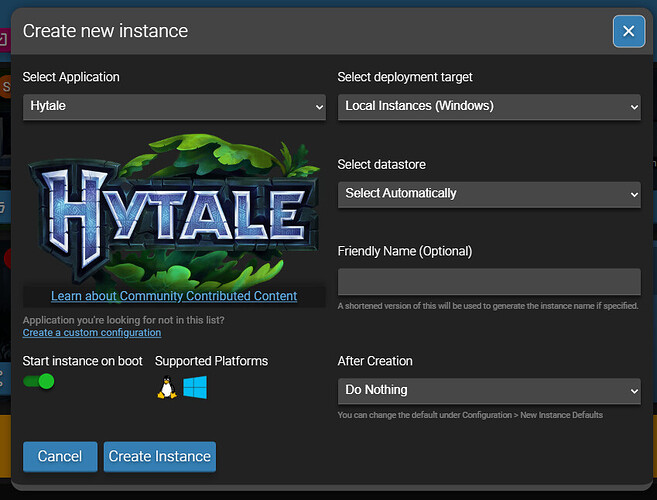Viewport: 657px width, 500px height.
Task: Open Learn about Community Contributed Content link
Action: pyautogui.click(x=174, y=296)
